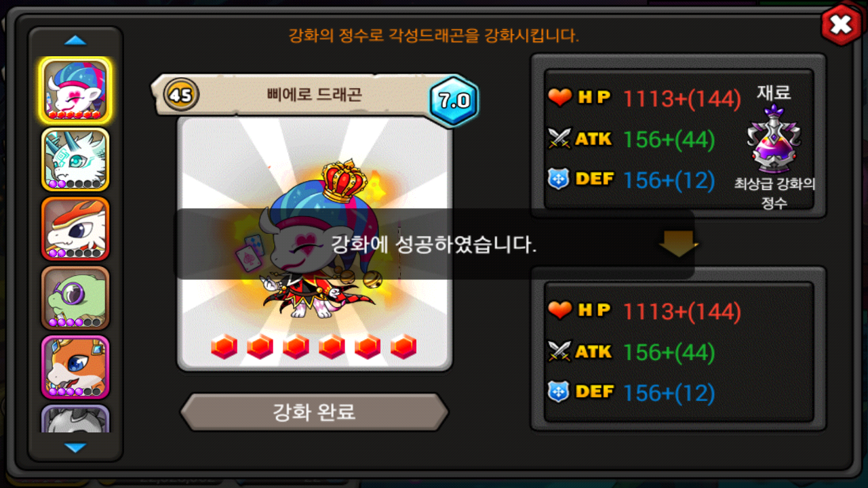The width and height of the screenshot is (868, 488).
Task: Select the orange fox dragon in pink frame
Action: [x=75, y=367]
